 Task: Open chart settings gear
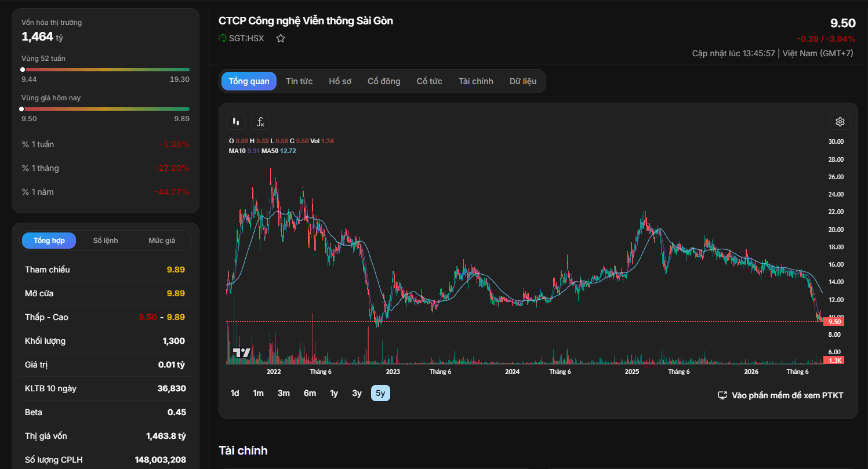coord(840,122)
